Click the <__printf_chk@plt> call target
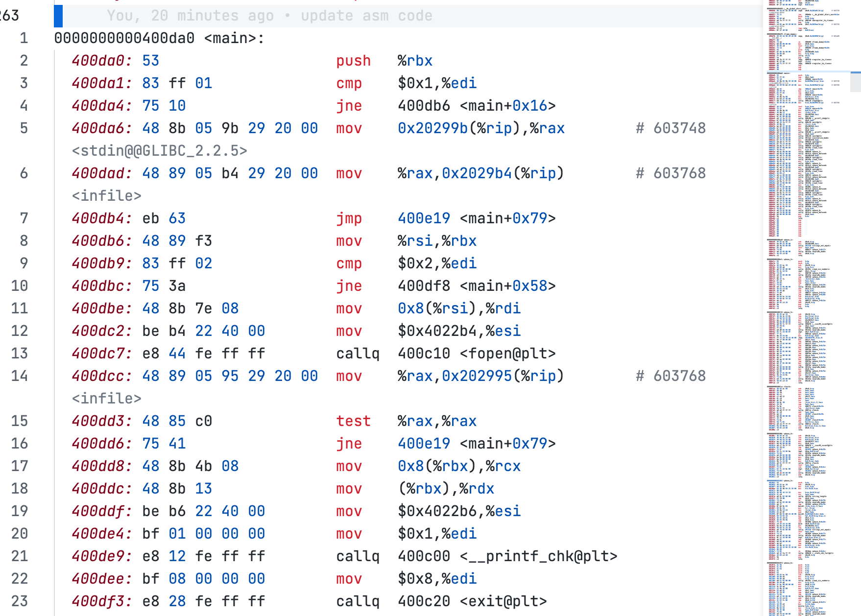 (538, 556)
